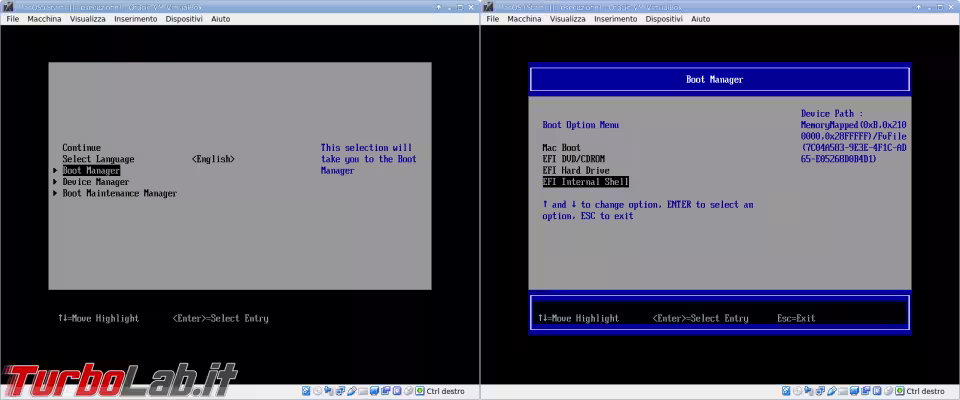Click Ctrl destro host key label in left window

pos(445,391)
